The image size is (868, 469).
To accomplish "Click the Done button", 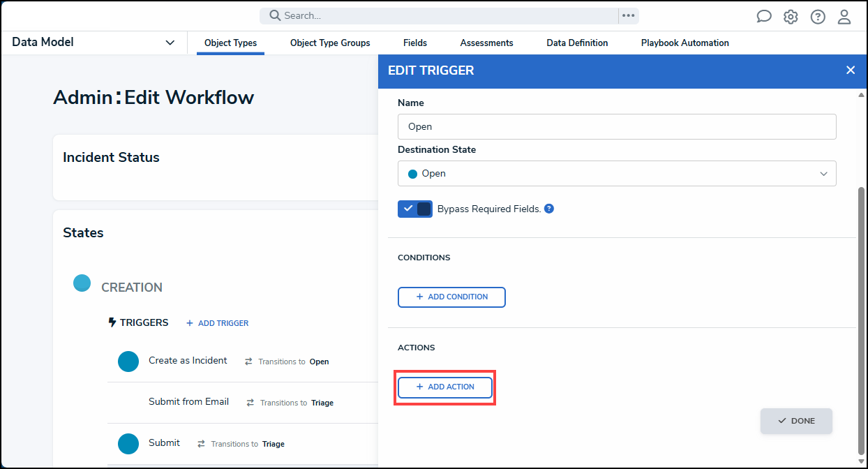I will (796, 421).
